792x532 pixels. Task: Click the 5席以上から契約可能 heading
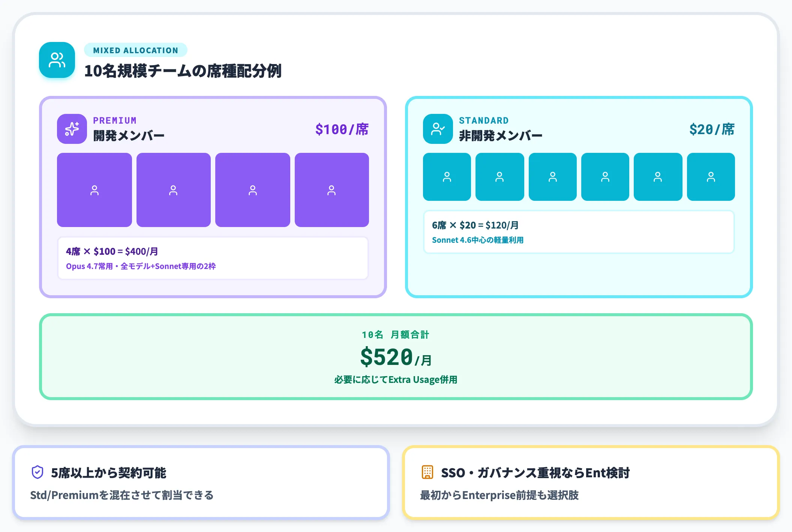(x=109, y=473)
